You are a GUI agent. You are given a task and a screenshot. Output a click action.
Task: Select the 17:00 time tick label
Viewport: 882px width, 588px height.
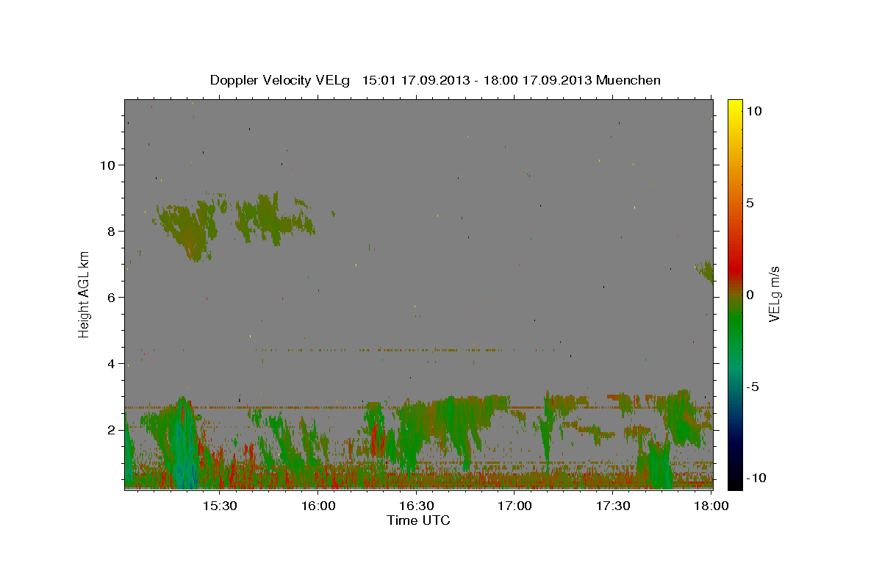click(x=515, y=506)
